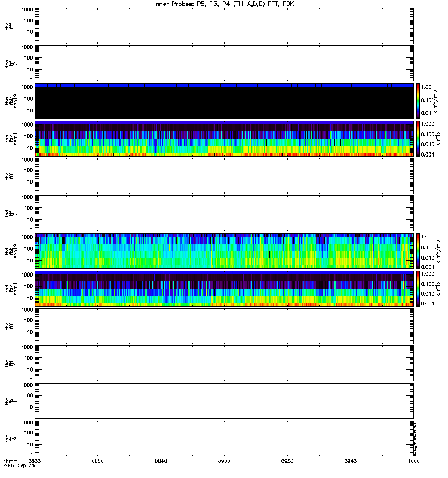Image resolution: width=448 pixels, height=478 pixels.
Task: Click the 'thd fbk scm1' axis label
Action: pos(11,289)
